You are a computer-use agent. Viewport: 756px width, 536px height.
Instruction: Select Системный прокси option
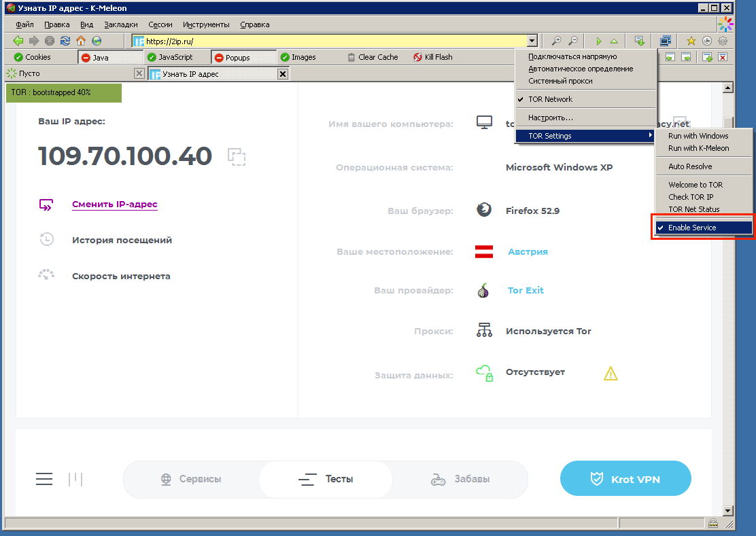click(x=586, y=81)
